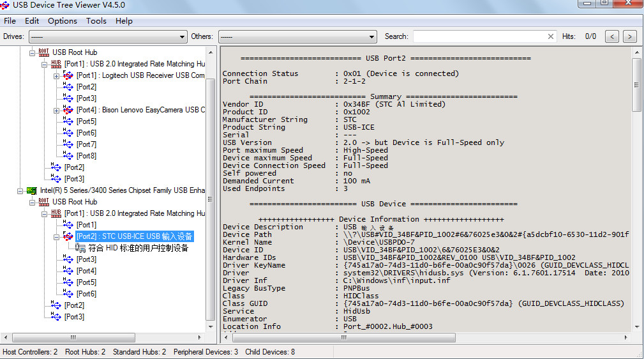Select empty Port5 under first hub
This screenshot has width=644, height=359.
pos(86,121)
